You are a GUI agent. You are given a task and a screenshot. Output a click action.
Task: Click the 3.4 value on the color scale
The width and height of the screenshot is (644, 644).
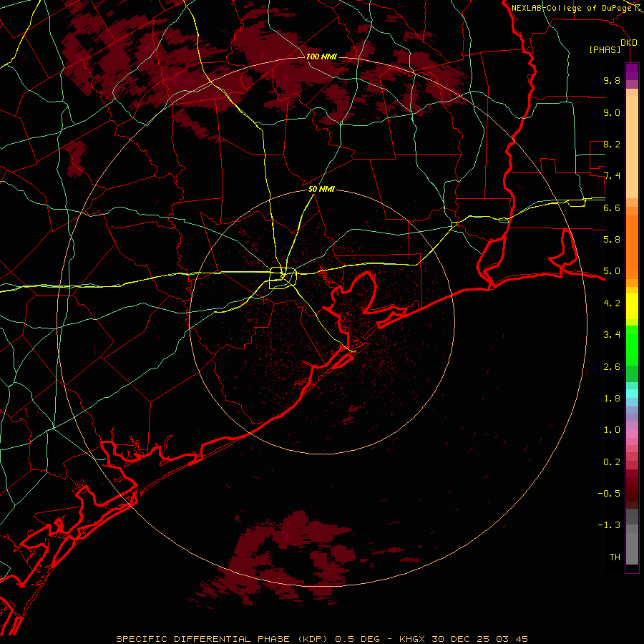point(612,335)
